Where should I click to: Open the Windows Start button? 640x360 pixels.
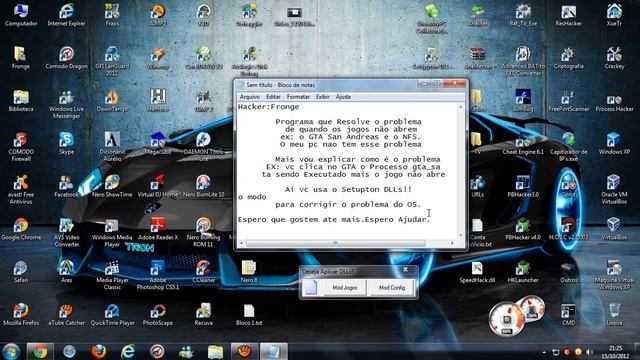click(x=11, y=351)
